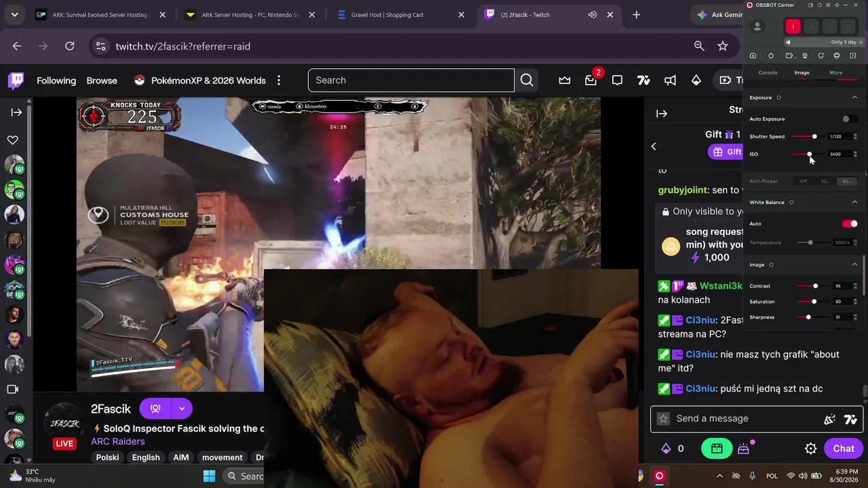Image resolution: width=868 pixels, height=488 pixels.
Task: Toggle Auto Exposure switch in OBSBOT
Action: [x=849, y=119]
